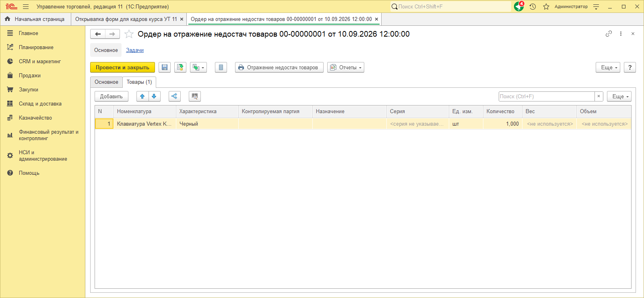Select the Товары (1) tab
This screenshot has width=644, height=298.
tap(139, 82)
